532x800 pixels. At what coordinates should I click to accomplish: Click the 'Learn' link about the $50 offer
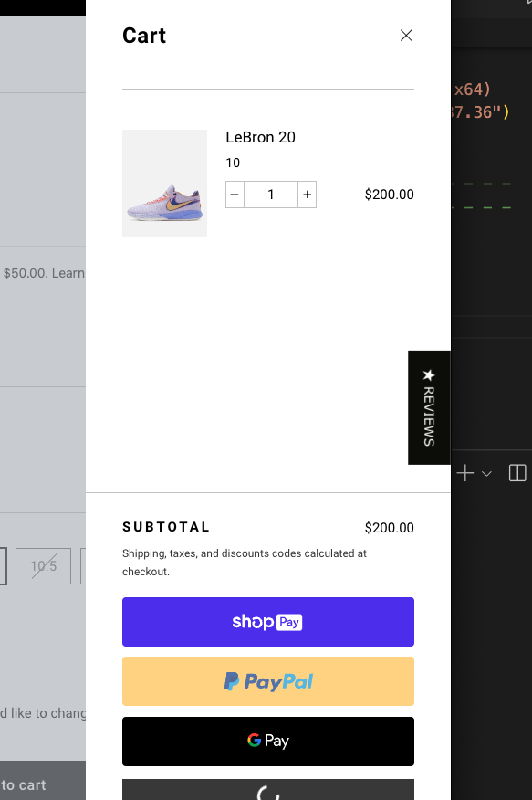[x=69, y=273]
